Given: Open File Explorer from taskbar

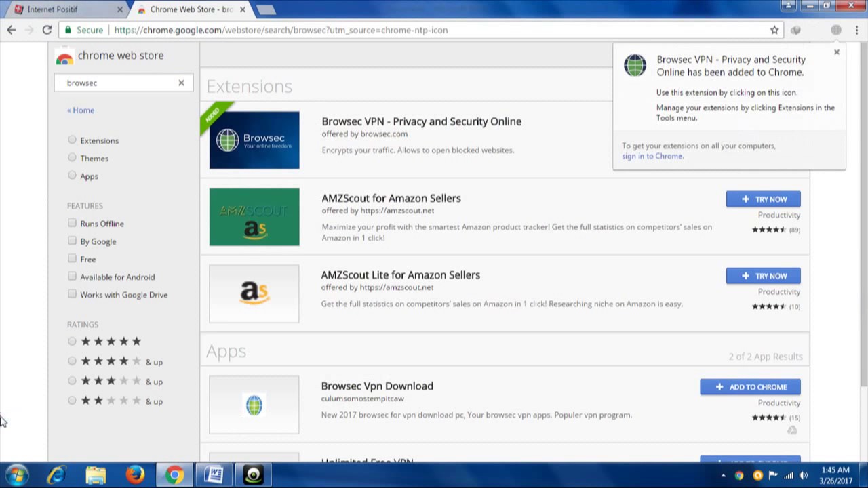Looking at the screenshot, I should (96, 475).
